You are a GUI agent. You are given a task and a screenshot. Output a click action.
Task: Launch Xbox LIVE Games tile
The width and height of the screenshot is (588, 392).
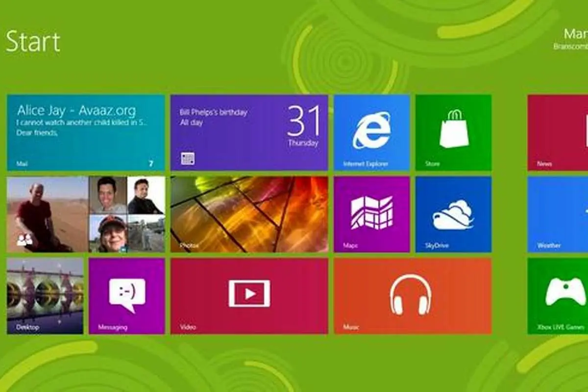[558, 296]
